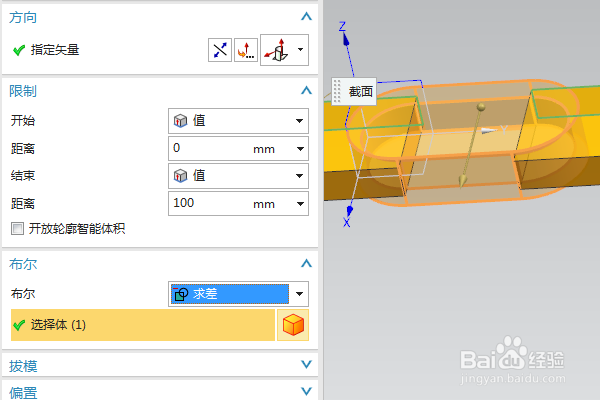Open the vector type dropdown arrow

click(x=300, y=49)
